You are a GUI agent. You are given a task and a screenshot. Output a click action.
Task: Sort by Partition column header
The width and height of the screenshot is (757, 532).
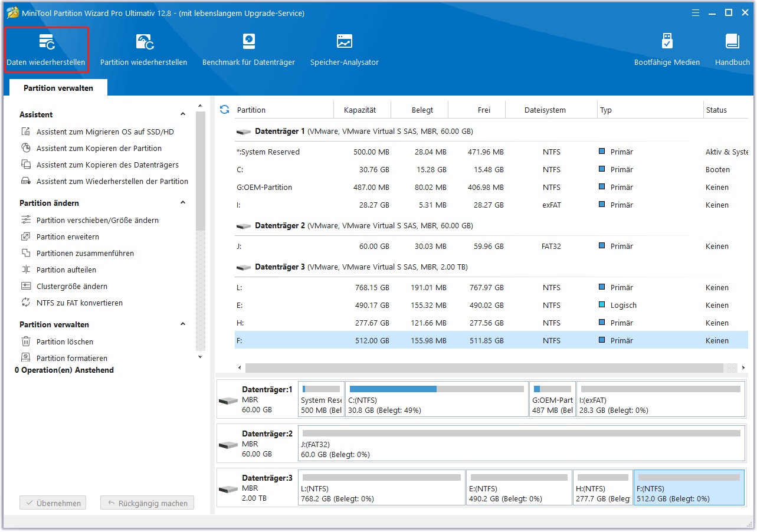[x=285, y=110]
